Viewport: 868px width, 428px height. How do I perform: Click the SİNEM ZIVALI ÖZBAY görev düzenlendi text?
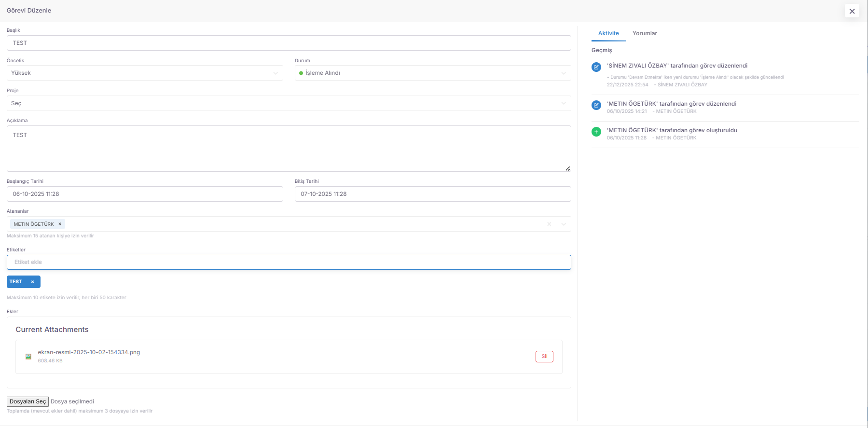677,66
